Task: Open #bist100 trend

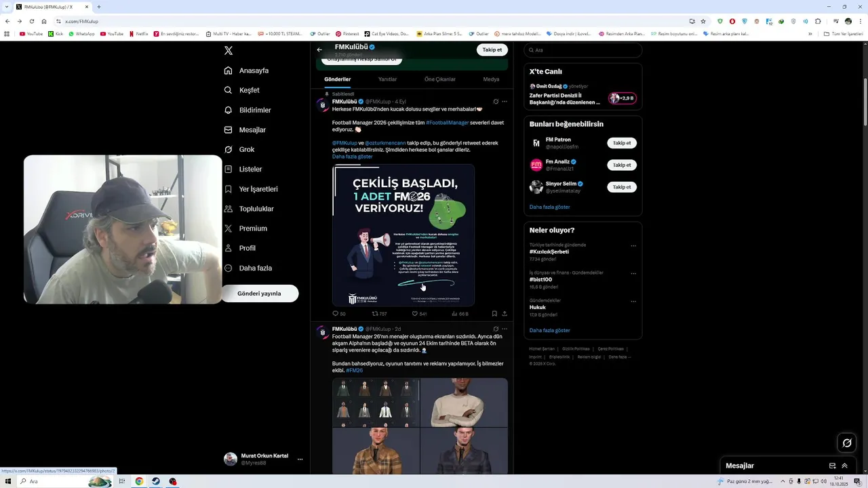Action: click(540, 279)
